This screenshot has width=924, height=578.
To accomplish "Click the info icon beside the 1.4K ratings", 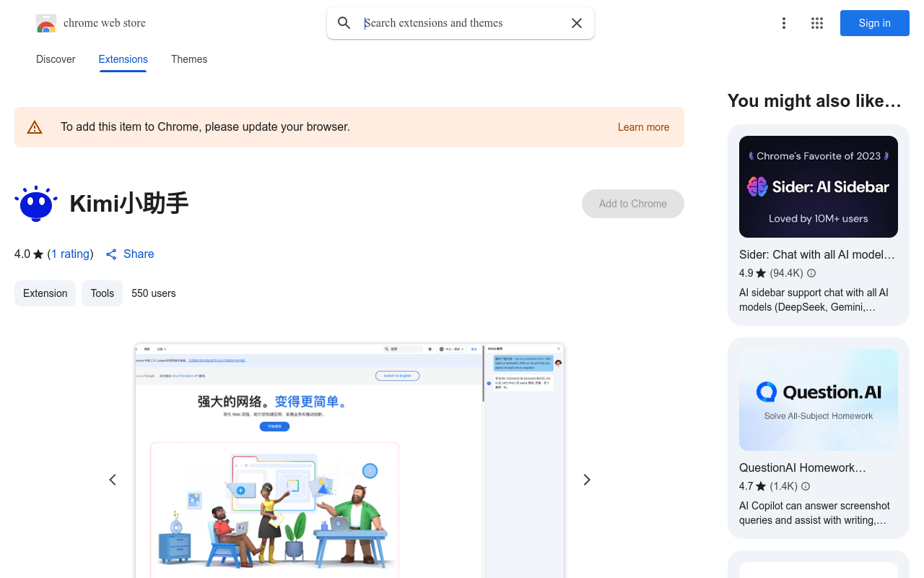I will [x=806, y=486].
